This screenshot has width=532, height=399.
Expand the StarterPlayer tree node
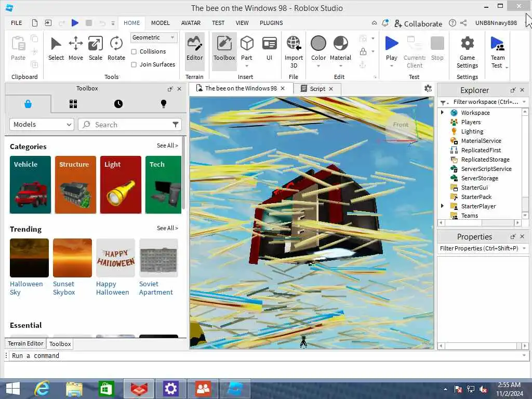click(443, 206)
